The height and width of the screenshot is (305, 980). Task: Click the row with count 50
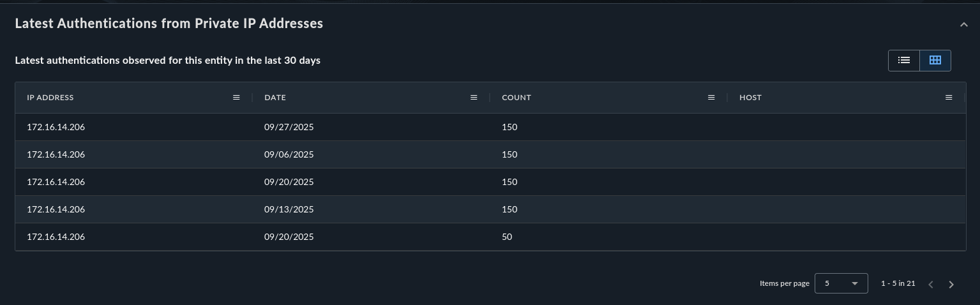(507, 237)
